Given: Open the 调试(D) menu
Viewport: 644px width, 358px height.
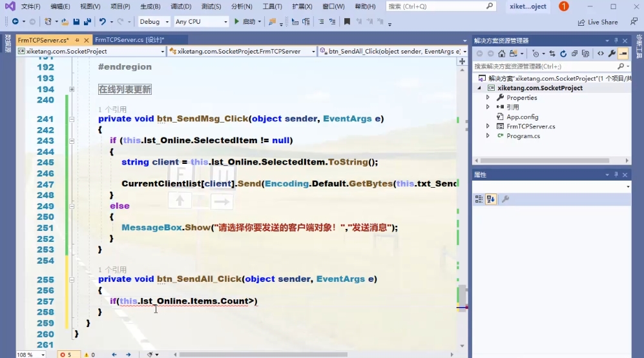Looking at the screenshot, I should coord(180,6).
